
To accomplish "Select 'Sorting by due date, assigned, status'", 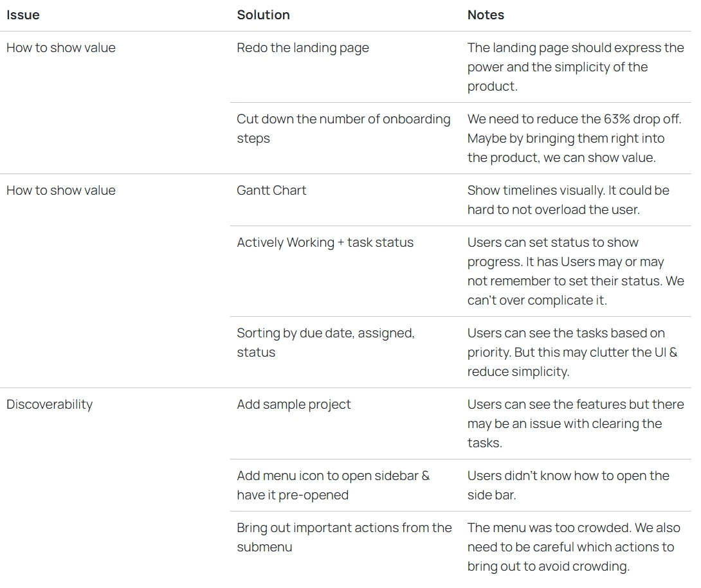I will point(325,343).
